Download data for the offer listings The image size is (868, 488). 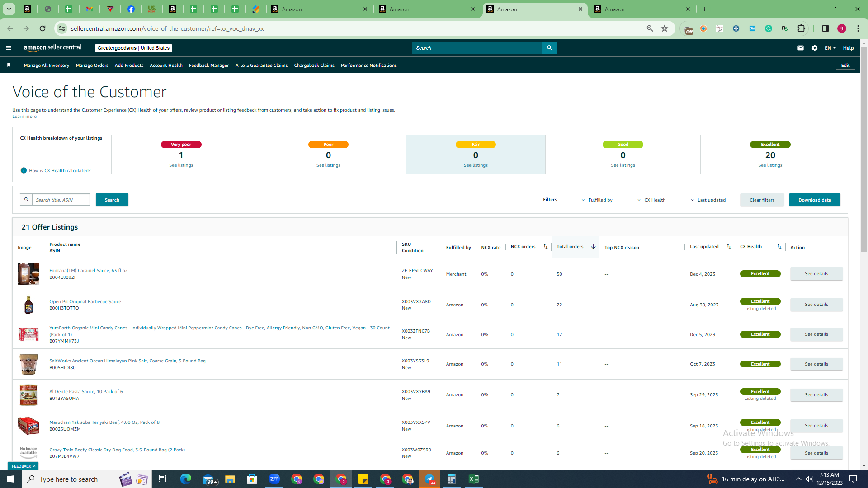coord(815,200)
